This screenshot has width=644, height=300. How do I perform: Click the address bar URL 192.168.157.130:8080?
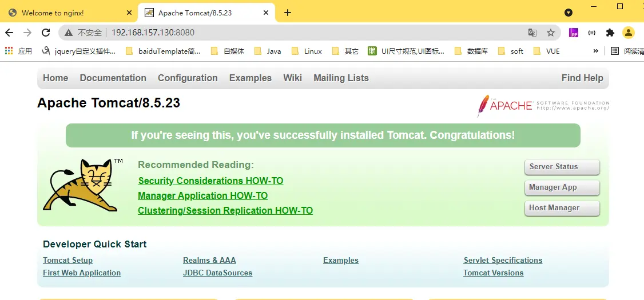click(153, 33)
